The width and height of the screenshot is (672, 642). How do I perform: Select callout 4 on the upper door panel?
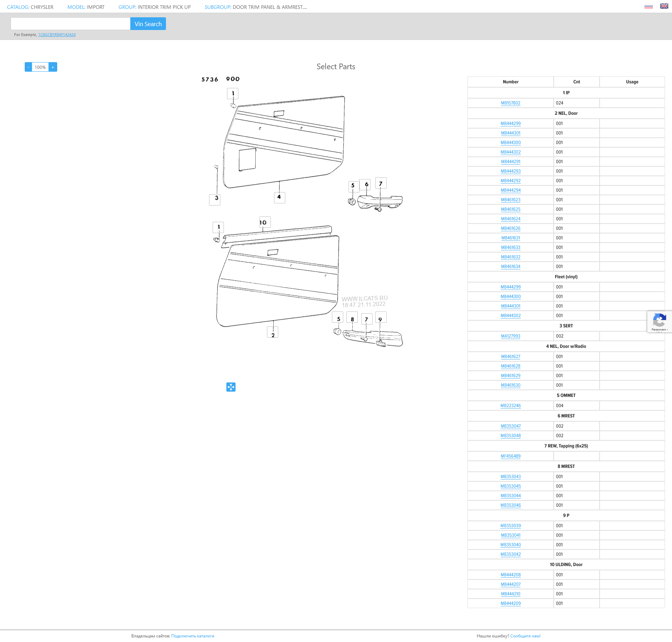click(279, 197)
